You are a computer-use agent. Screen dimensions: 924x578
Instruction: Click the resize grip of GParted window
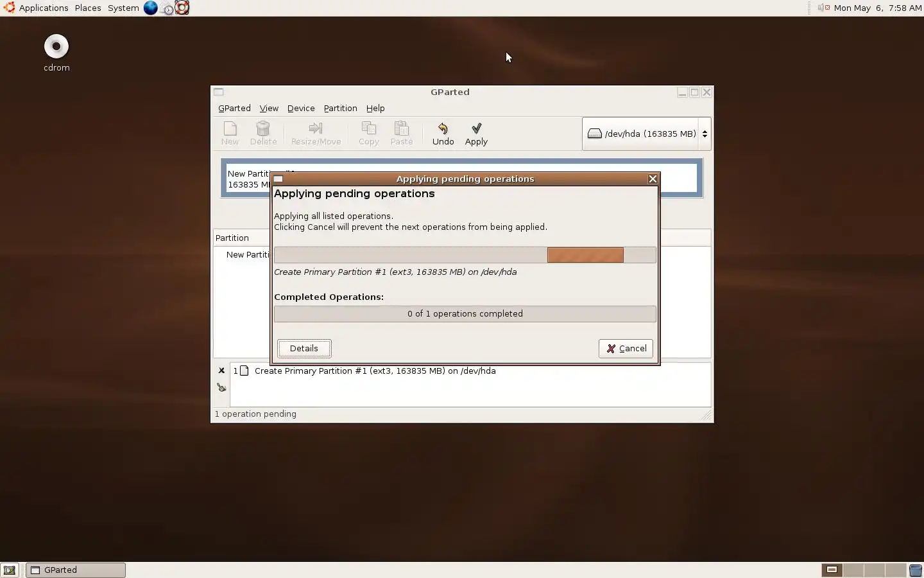(706, 416)
